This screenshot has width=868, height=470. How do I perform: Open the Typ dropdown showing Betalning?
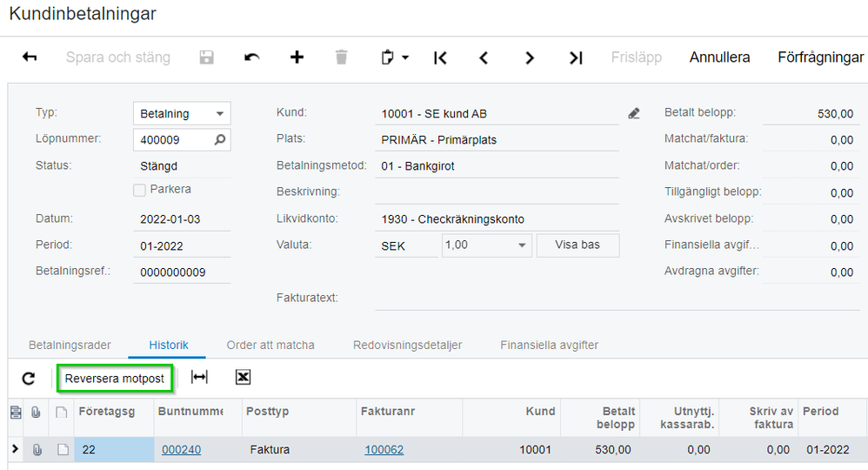point(182,114)
